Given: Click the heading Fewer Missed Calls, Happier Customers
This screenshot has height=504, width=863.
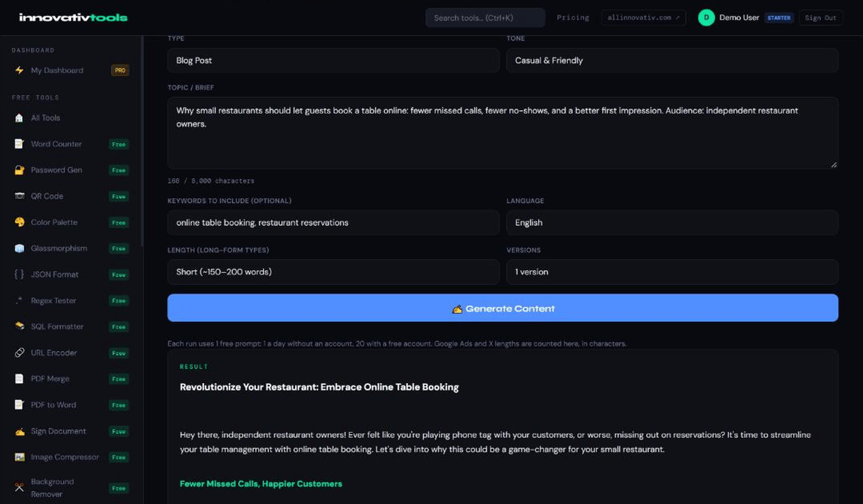Looking at the screenshot, I should click(x=261, y=483).
